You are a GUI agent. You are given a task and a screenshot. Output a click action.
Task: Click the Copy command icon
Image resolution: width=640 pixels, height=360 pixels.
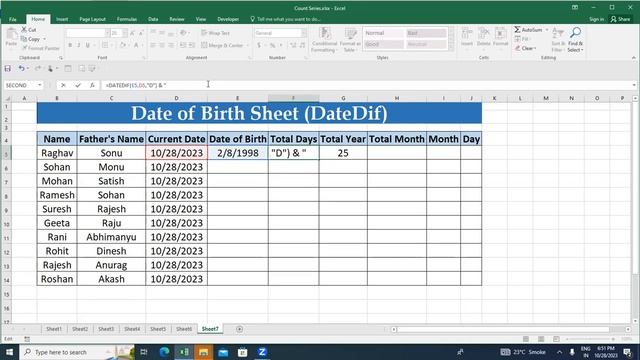(x=24, y=39)
